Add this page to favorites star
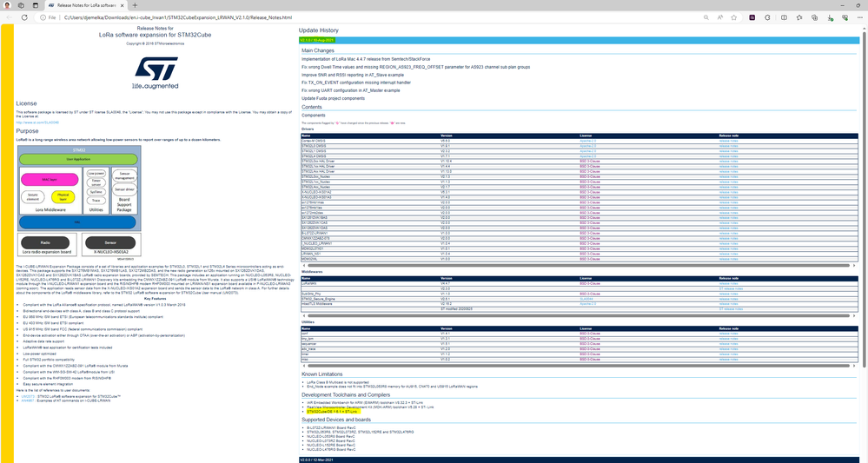868x463 pixels. (x=734, y=17)
